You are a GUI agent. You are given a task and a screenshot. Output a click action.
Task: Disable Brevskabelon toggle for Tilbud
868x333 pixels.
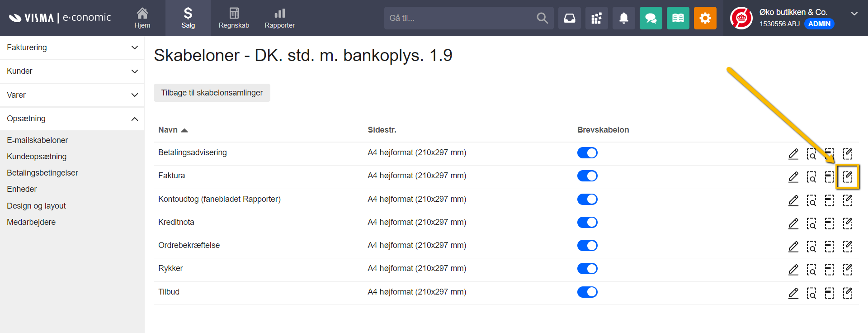587,292
